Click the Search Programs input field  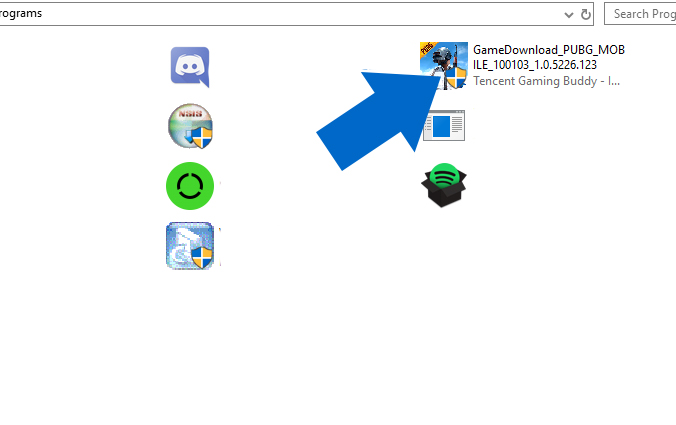pos(640,14)
